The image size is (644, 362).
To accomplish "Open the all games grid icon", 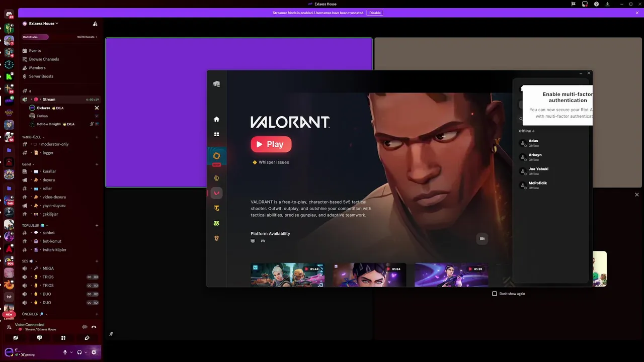I will tap(216, 134).
